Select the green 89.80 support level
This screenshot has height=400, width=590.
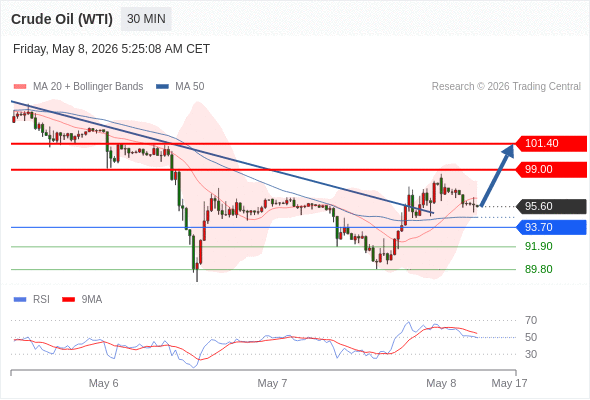[x=538, y=269]
